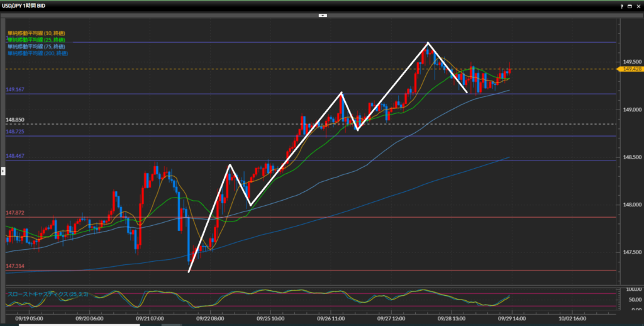
Task: Select the 200-period moving average label
Action: (x=38, y=53)
